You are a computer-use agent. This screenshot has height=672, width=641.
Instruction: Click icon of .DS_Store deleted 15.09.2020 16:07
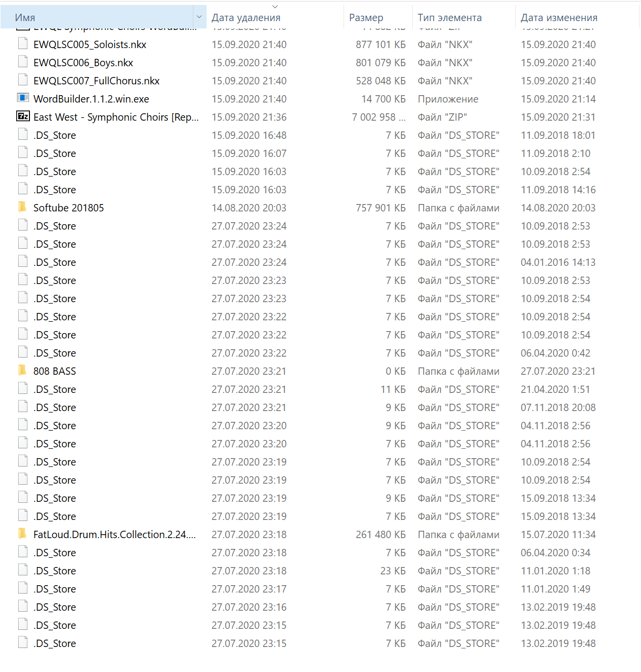pyautogui.click(x=23, y=153)
